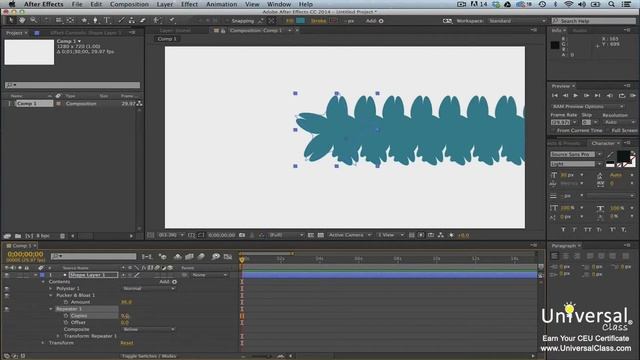Toggle visibility of Shape Layer 1
This screenshot has height=360, width=640.
click(x=7, y=275)
